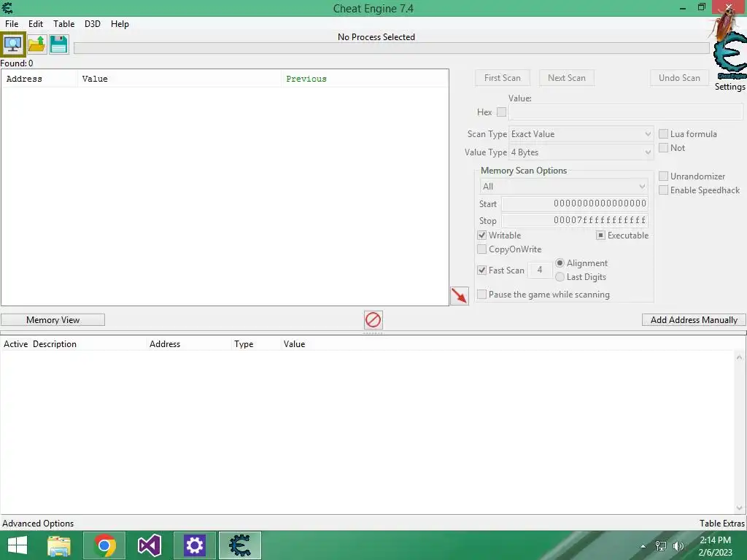
Task: Click the Settings label under the logo
Action: click(x=729, y=87)
